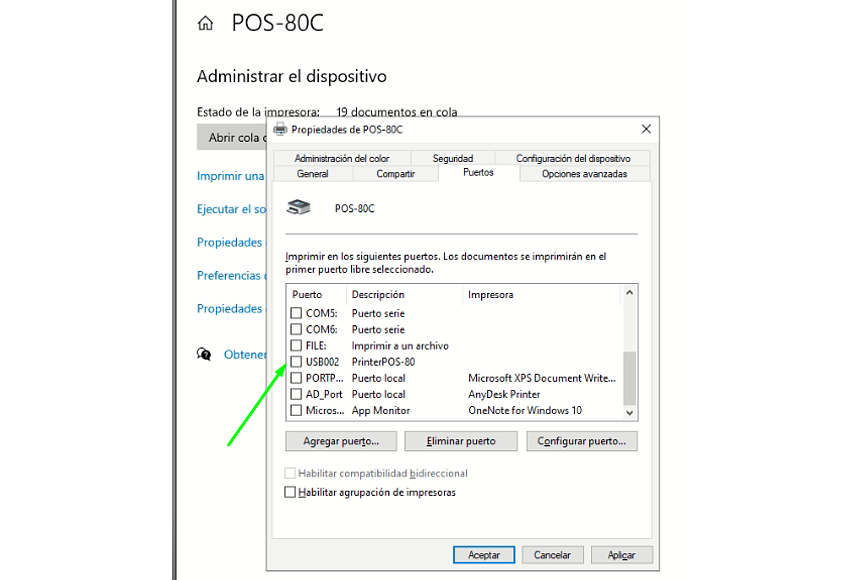
Task: Click Aceptar to confirm changes
Action: tap(484, 555)
